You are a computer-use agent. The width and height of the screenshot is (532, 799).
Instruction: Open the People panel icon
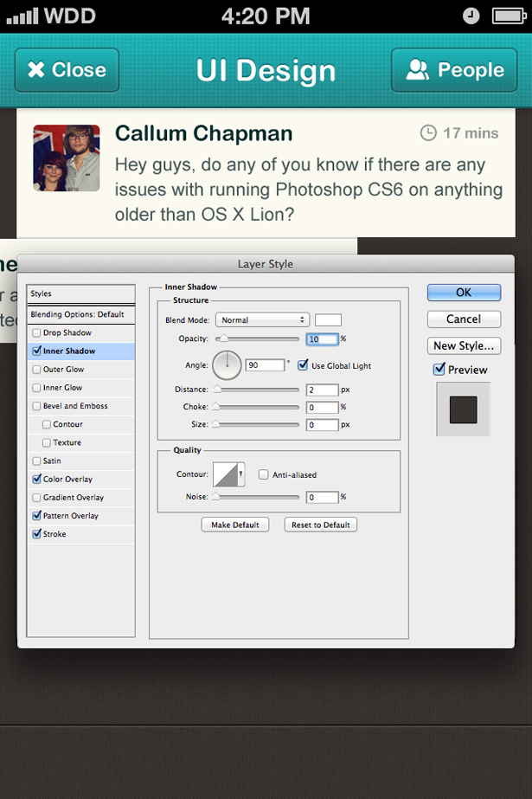click(418, 70)
